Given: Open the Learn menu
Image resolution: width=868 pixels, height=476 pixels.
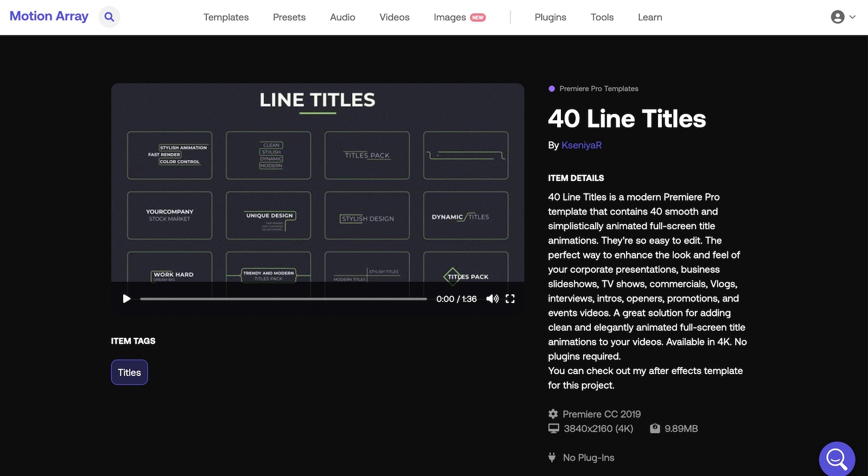Looking at the screenshot, I should pos(650,17).
